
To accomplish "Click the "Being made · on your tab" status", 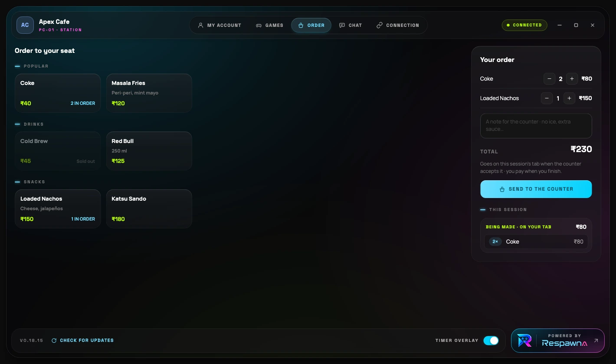I will tap(518, 227).
